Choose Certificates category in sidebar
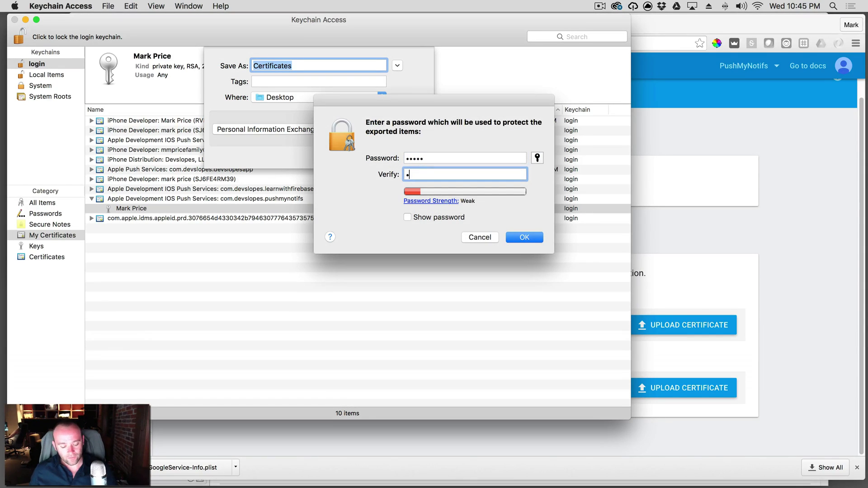The height and width of the screenshot is (488, 868). (x=46, y=257)
